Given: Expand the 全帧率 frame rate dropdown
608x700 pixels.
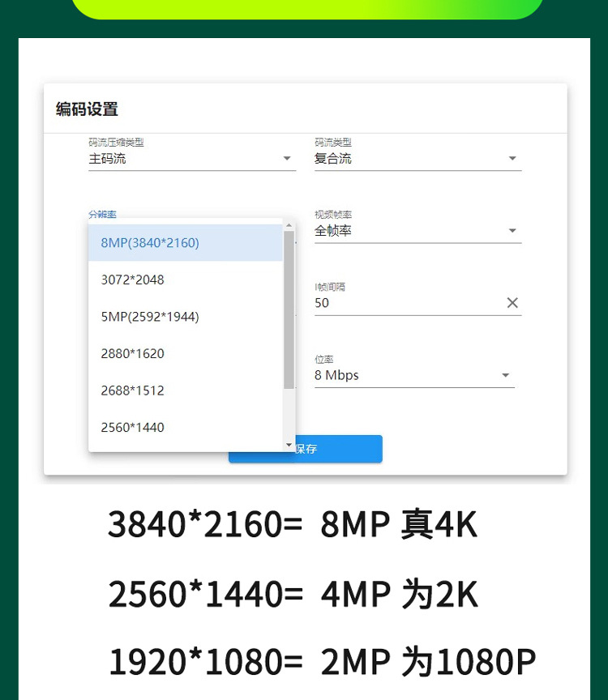Looking at the screenshot, I should pos(418,231).
